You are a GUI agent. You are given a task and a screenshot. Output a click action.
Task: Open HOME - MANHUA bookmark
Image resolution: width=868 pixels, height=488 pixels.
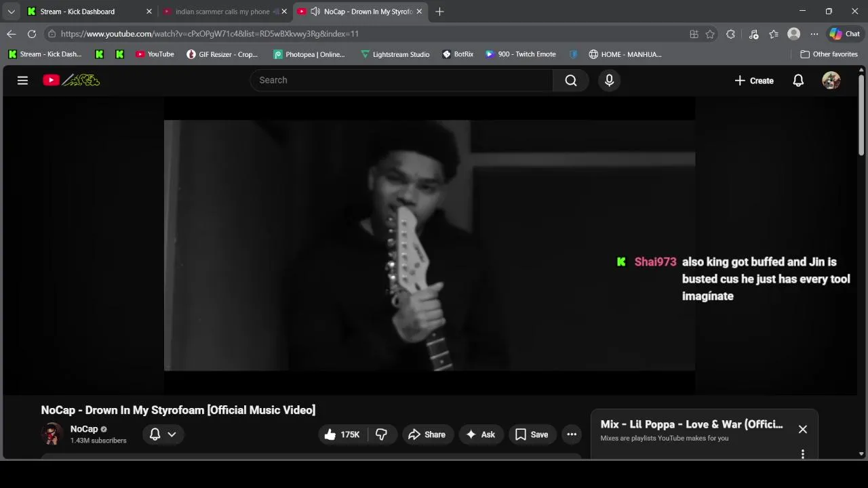pos(625,54)
